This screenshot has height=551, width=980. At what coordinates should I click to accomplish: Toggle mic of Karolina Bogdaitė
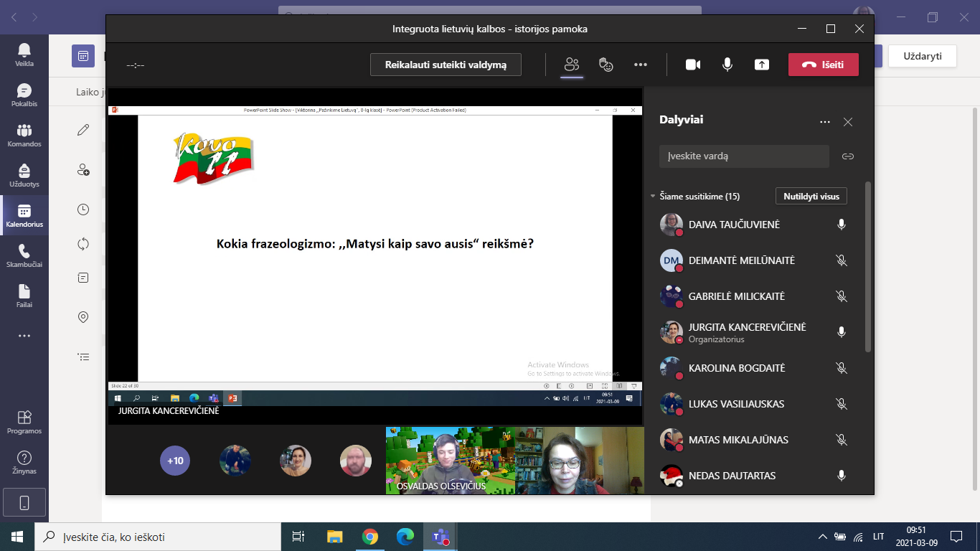[x=842, y=368]
